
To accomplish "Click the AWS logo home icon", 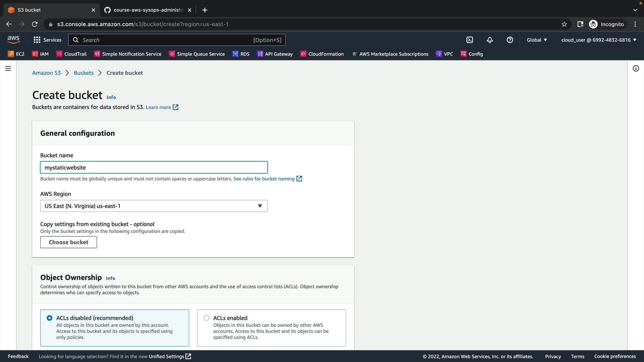I will click(13, 40).
